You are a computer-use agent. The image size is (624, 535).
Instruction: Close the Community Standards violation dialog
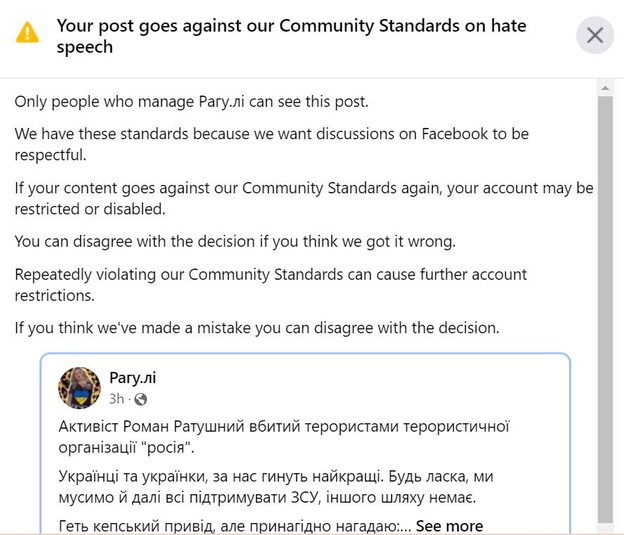coord(595,36)
